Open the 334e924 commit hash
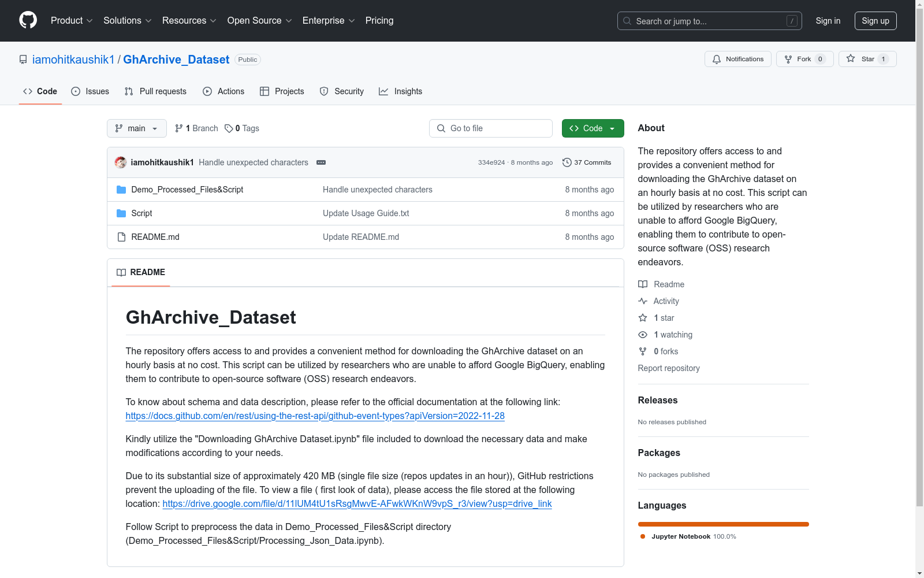This screenshot has height=578, width=924. click(x=491, y=162)
